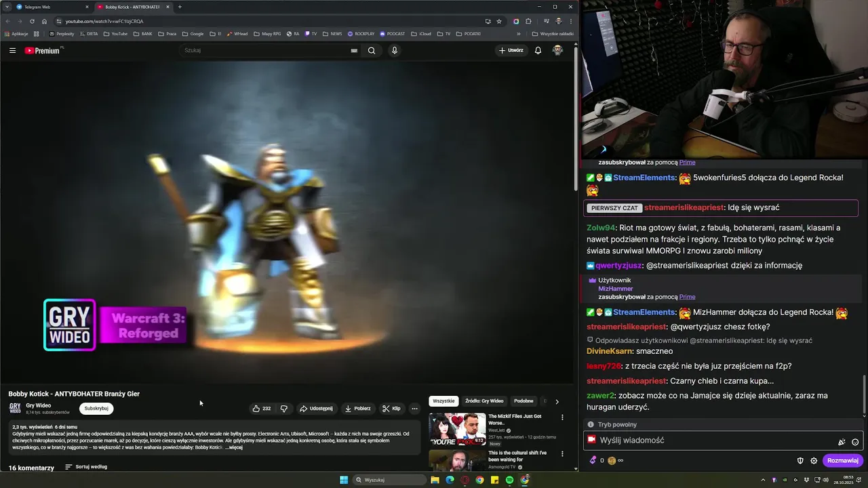
Task: Open the YouTube account avatar menu
Action: pos(557,50)
